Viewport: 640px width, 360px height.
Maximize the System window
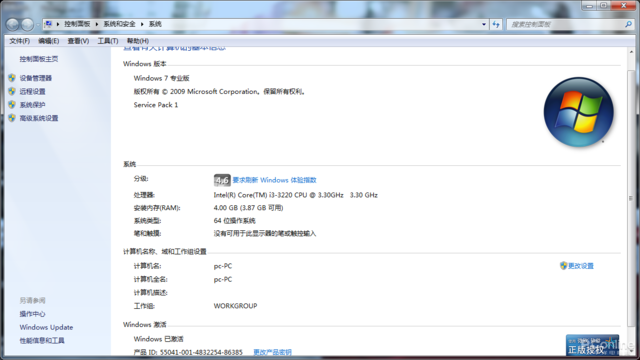tap(603, 6)
